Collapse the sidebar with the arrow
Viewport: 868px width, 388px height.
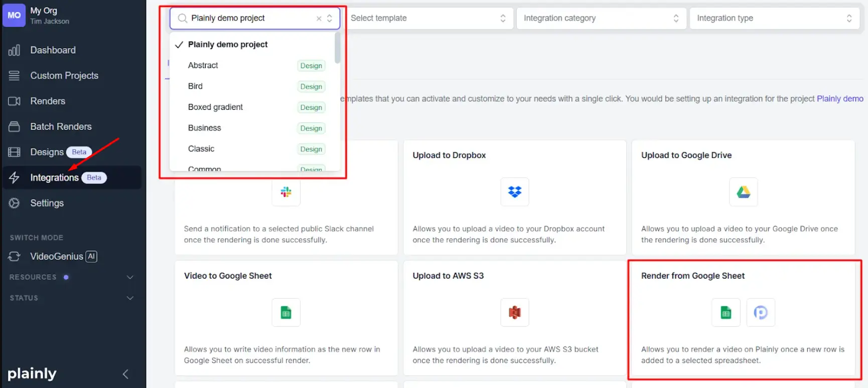click(125, 374)
